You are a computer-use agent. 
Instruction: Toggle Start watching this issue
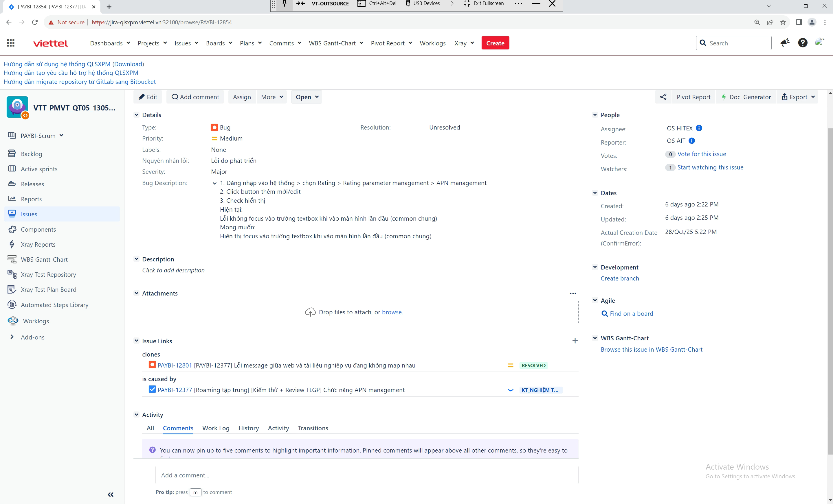coord(710,167)
